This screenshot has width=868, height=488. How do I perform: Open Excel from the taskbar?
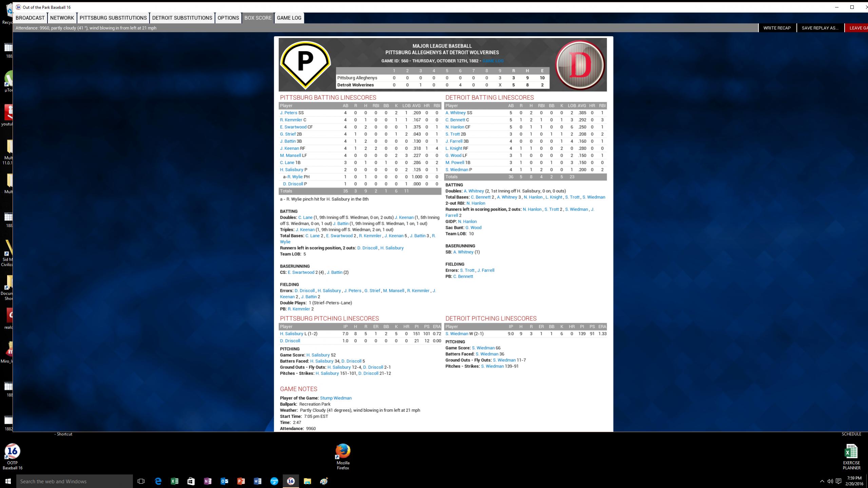tap(174, 481)
